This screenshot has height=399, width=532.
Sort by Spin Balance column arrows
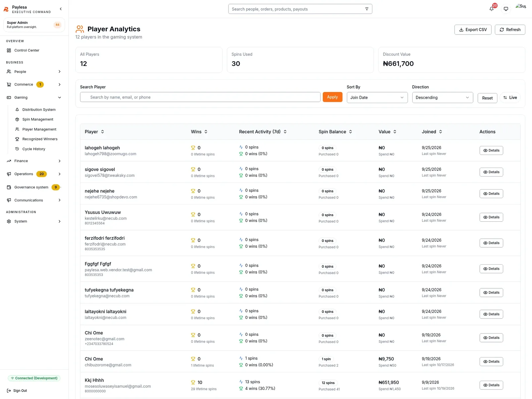tap(350, 132)
